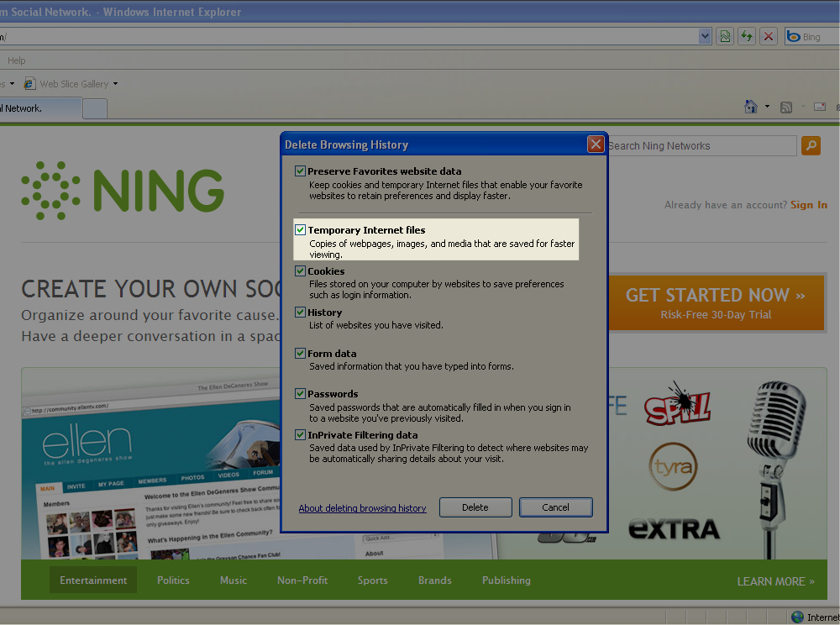
Task: Click the green NING logo
Action: [x=123, y=191]
